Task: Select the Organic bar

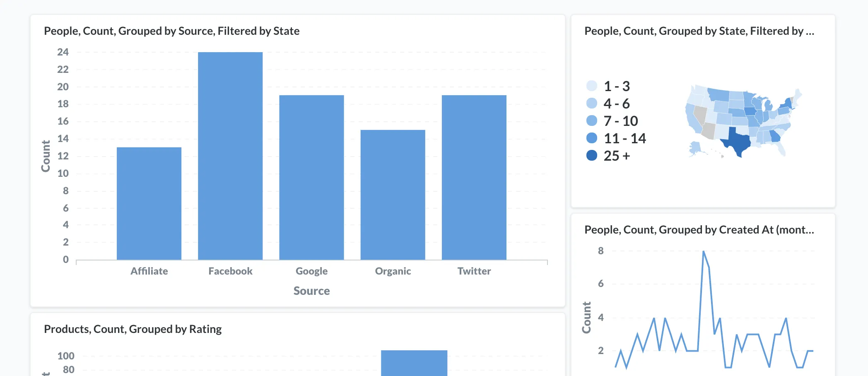Action: pyautogui.click(x=393, y=195)
